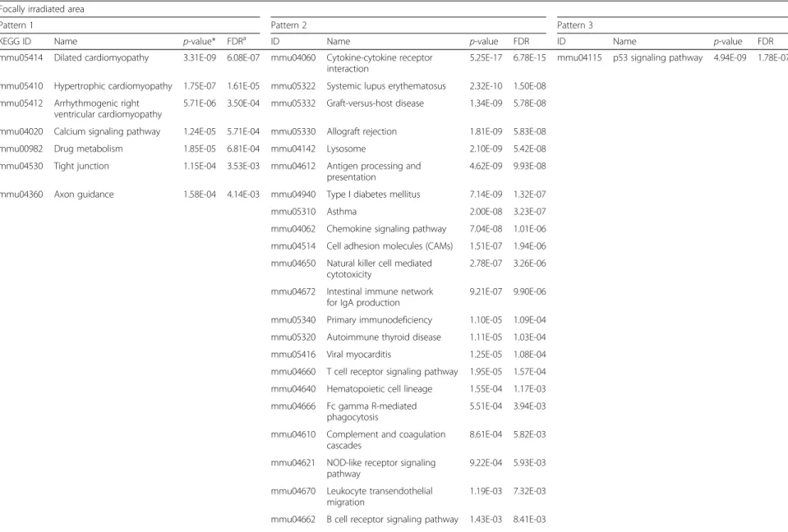Select the 'Pattern 1' column header
This screenshot has width=788, height=532.
click(x=16, y=25)
